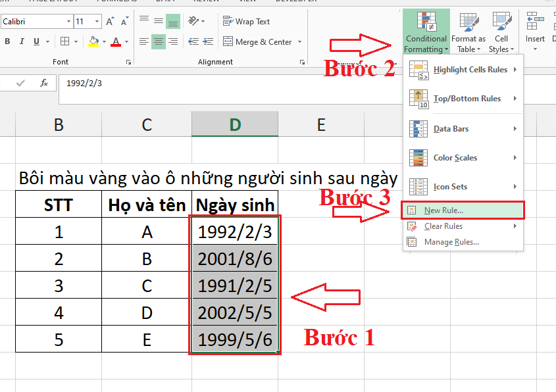Select the cell containing 1999/5/6
Image resolution: width=556 pixels, height=392 pixels.
point(235,339)
